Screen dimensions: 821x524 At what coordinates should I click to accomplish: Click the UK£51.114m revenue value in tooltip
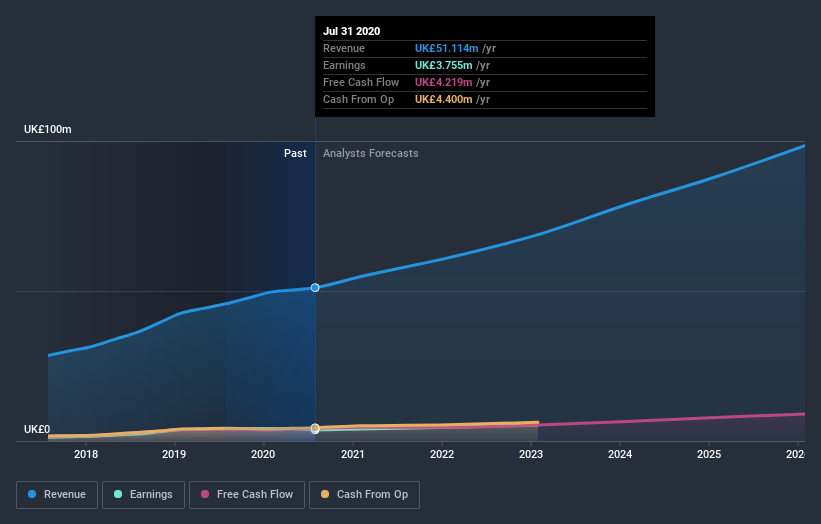click(x=447, y=48)
